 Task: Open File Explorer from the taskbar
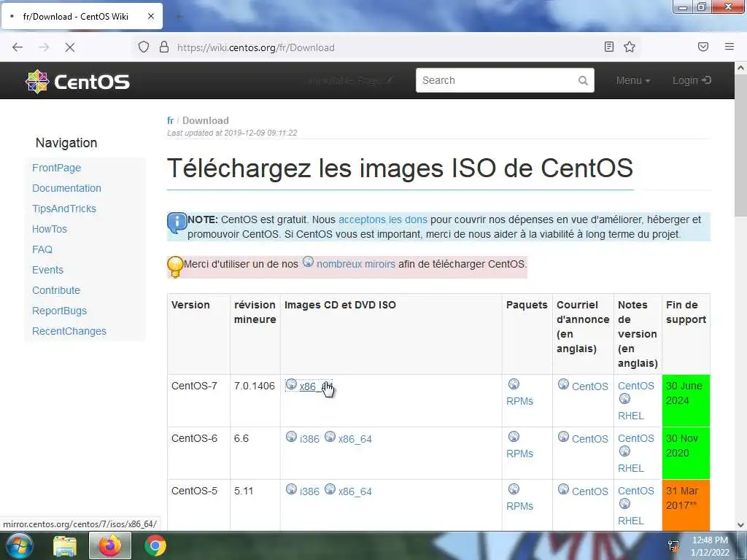pos(65,545)
